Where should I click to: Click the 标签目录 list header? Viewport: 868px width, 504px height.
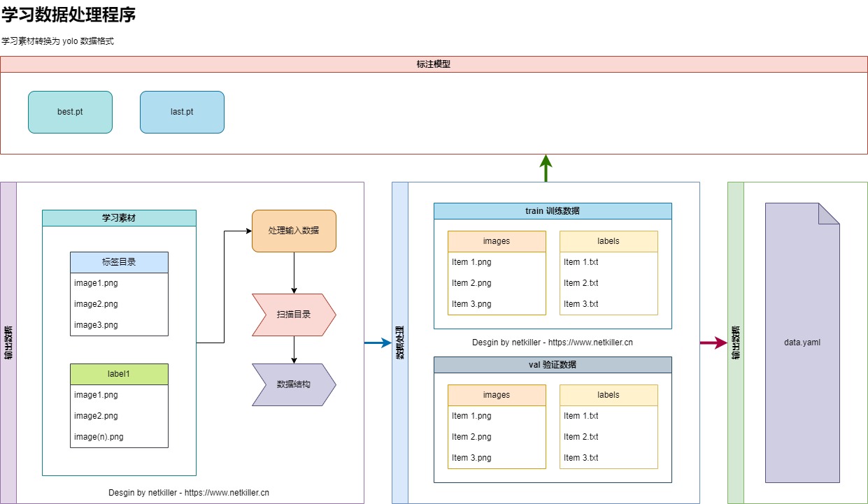coord(119,262)
